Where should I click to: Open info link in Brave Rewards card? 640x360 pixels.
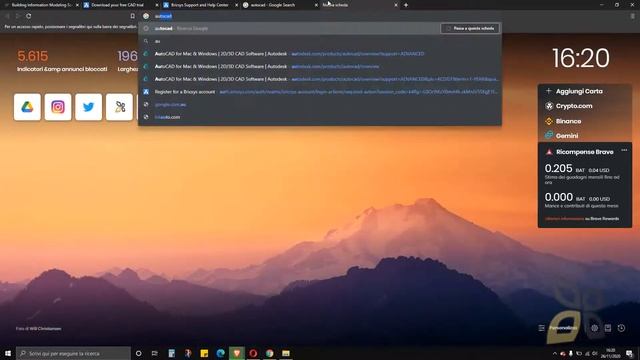[564, 219]
